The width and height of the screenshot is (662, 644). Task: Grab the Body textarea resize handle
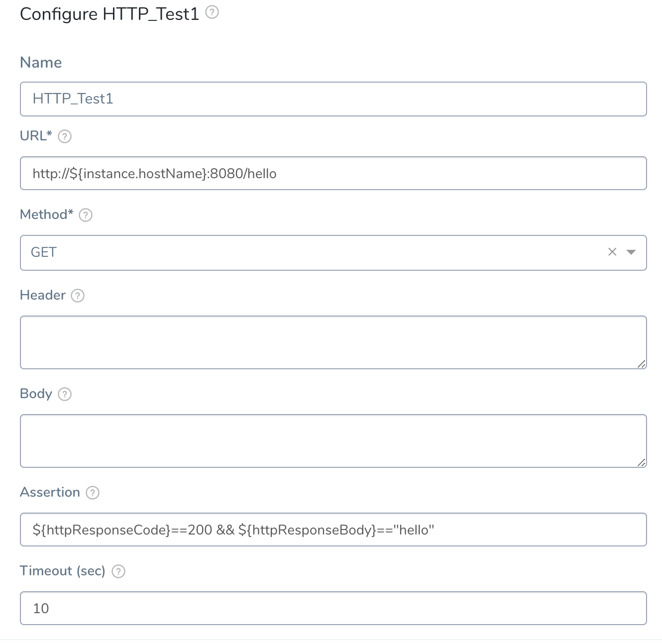pyautogui.click(x=642, y=463)
